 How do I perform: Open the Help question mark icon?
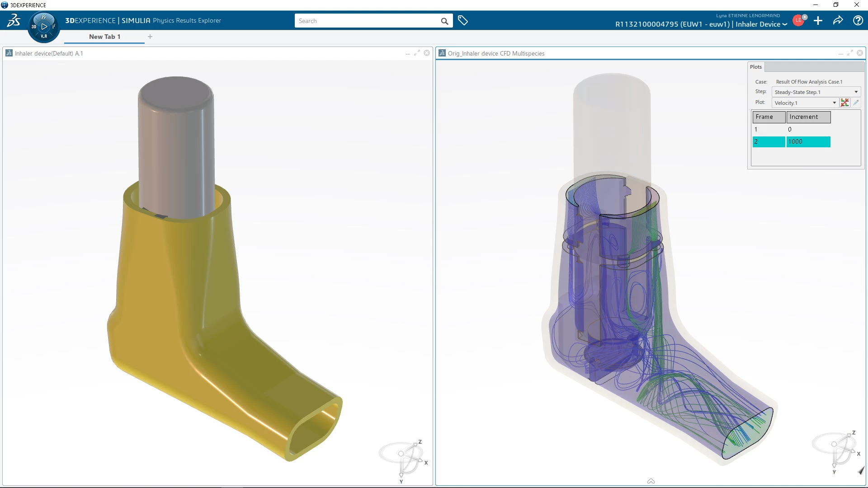click(858, 21)
